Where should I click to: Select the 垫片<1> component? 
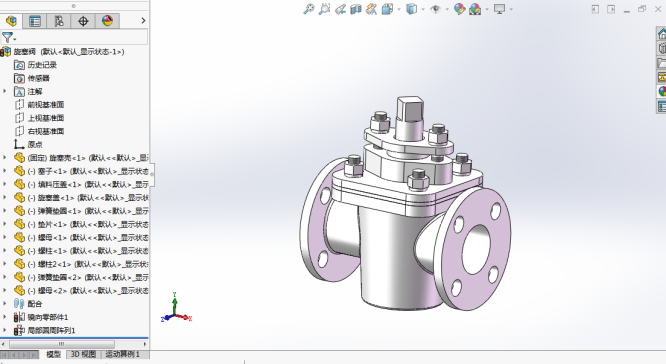81,224
